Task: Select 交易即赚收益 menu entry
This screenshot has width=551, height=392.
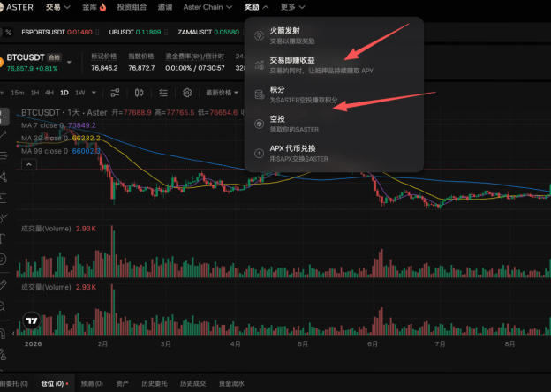Action: 334,65
